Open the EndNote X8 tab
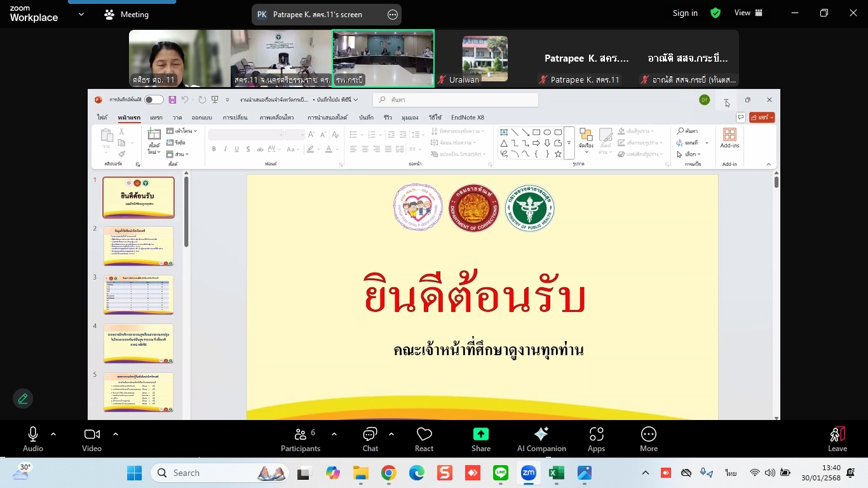This screenshot has height=488, width=868. 468,118
